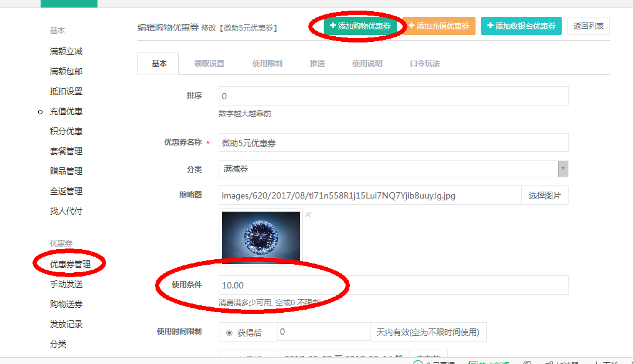Screen dimensions: 633x364
Task: Click the green 添加购物优惠券 button
Action: [360, 26]
